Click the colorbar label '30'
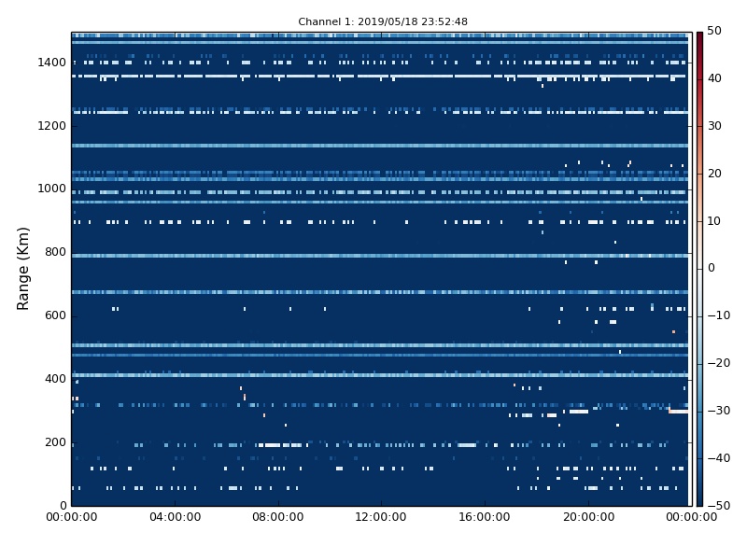This screenshot has height=560, width=747. tap(714, 126)
